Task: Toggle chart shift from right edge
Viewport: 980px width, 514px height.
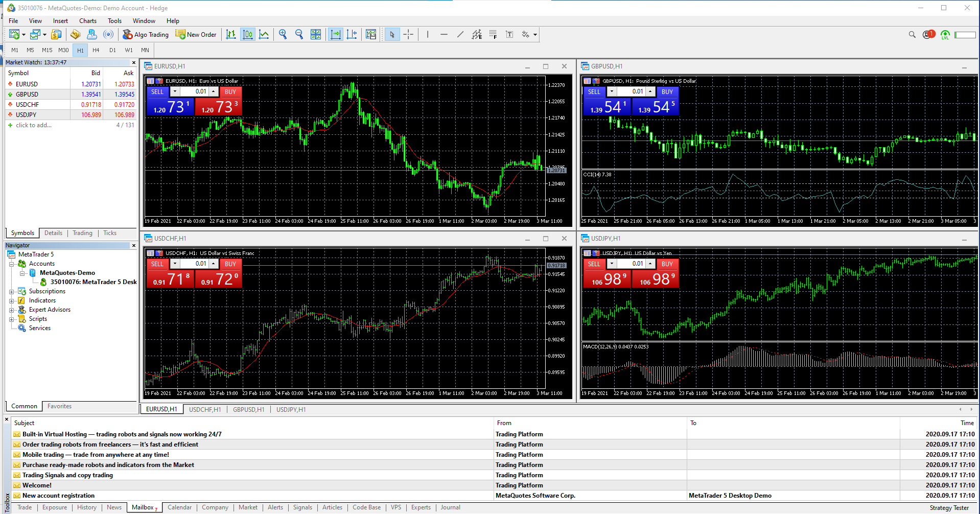Action: [x=352, y=34]
